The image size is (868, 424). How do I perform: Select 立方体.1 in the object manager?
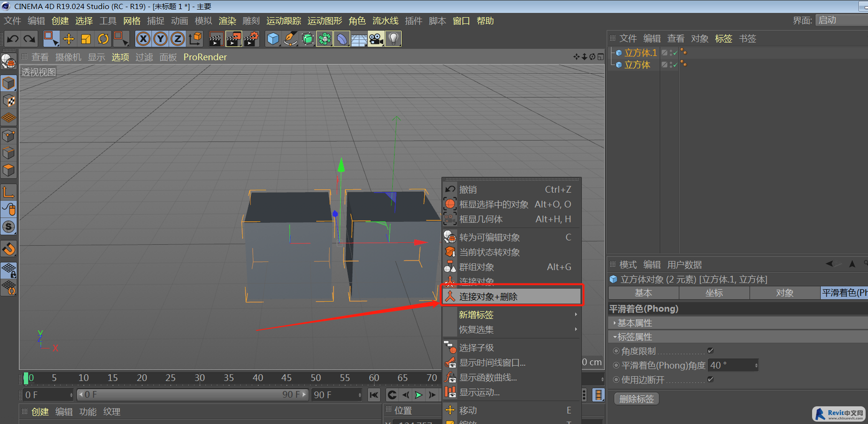(x=641, y=53)
